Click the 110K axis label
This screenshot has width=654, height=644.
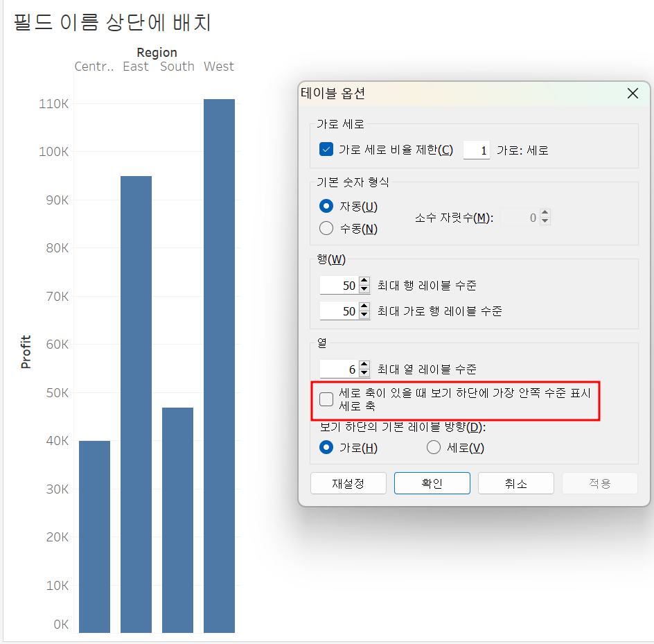53,103
